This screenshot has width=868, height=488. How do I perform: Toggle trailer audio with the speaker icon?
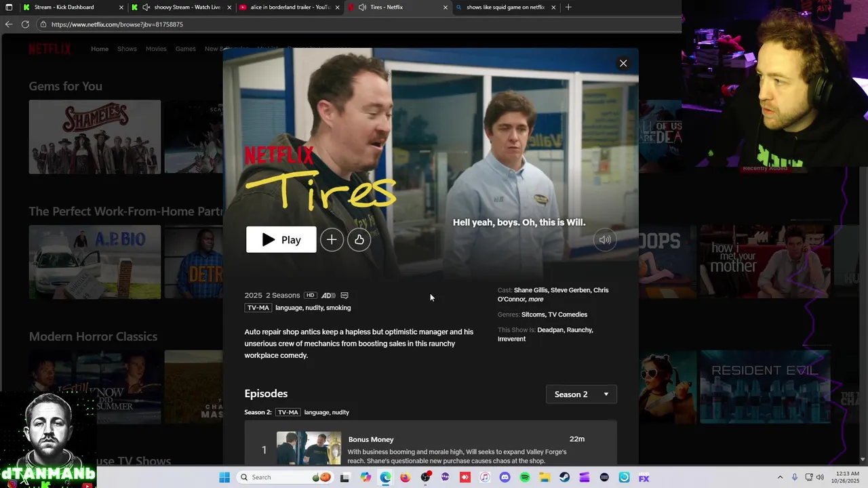click(x=605, y=239)
